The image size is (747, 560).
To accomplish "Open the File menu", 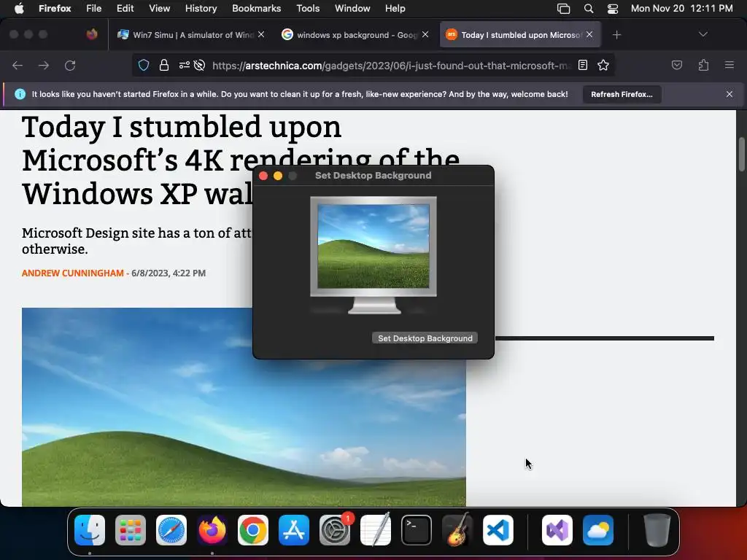I will tap(94, 8).
